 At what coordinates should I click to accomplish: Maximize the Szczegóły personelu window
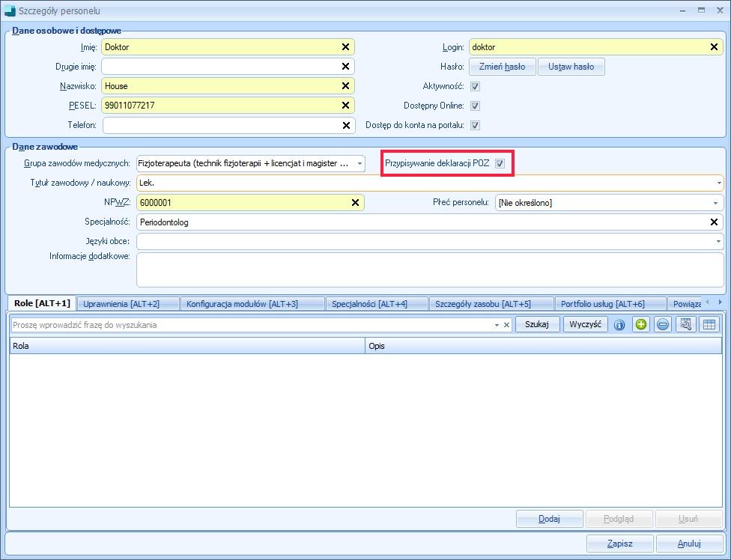701,10
